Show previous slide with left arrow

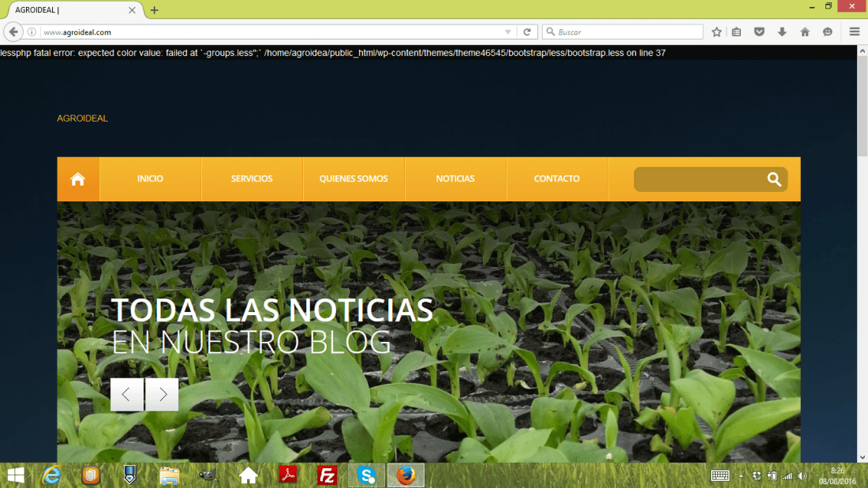[x=127, y=394]
